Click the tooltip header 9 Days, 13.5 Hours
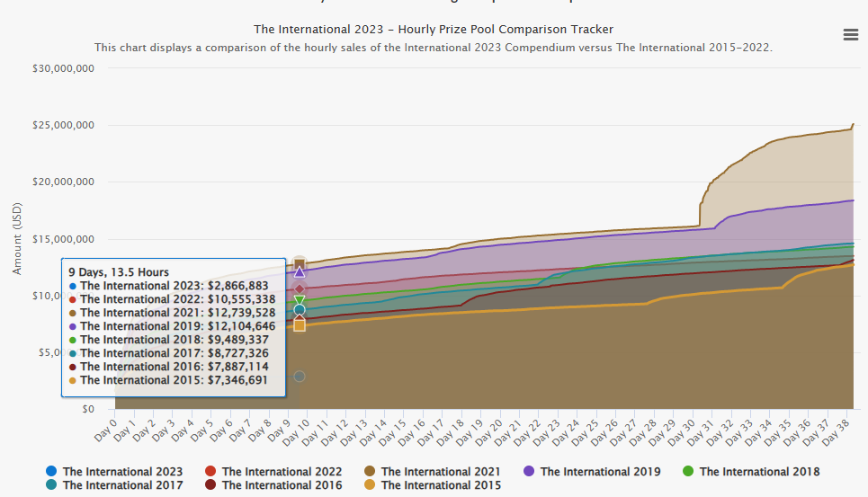 coord(119,272)
